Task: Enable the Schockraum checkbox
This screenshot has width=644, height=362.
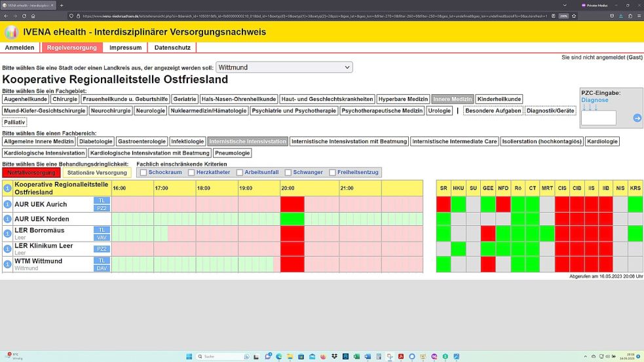Action: [x=143, y=172]
